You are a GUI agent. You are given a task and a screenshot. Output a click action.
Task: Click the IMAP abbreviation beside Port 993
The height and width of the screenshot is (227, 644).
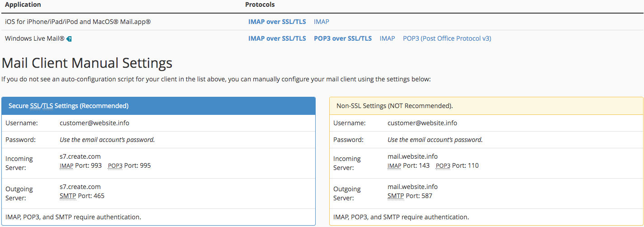pyautogui.click(x=66, y=166)
